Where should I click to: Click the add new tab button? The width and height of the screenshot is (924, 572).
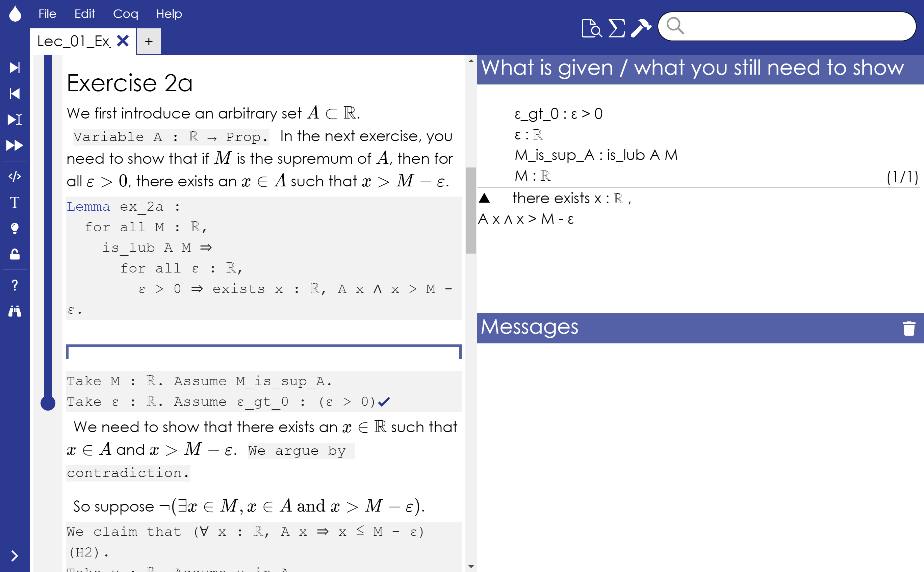(148, 41)
